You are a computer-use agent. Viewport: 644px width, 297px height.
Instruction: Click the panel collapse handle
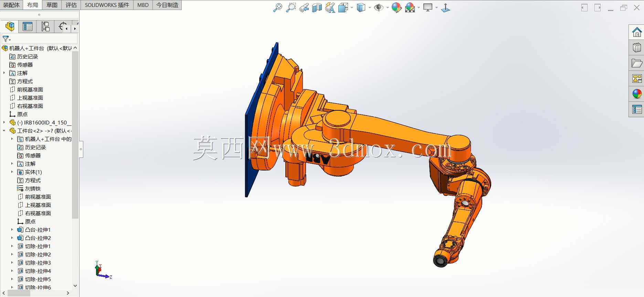coord(81,149)
